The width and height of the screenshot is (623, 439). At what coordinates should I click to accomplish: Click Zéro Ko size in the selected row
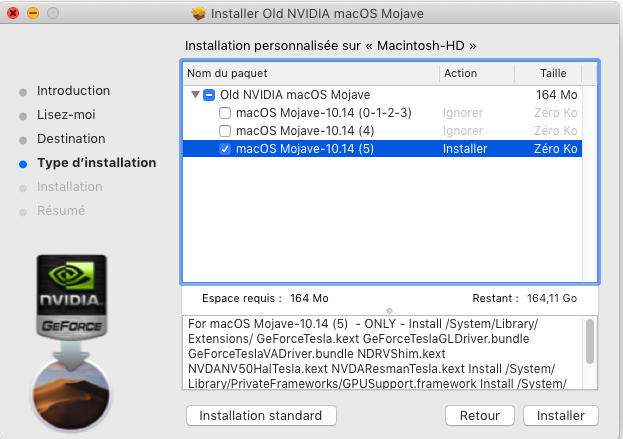(x=555, y=149)
